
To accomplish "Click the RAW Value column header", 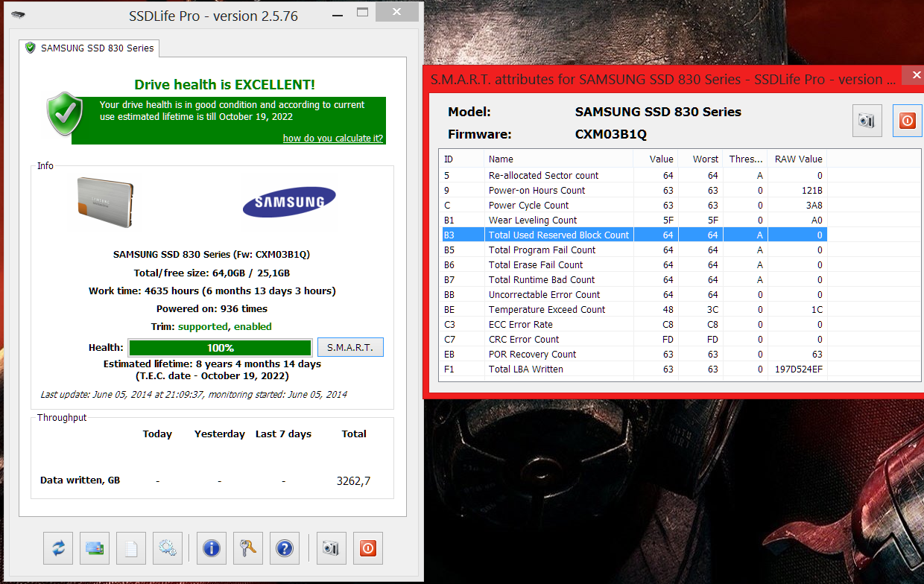I will click(797, 159).
